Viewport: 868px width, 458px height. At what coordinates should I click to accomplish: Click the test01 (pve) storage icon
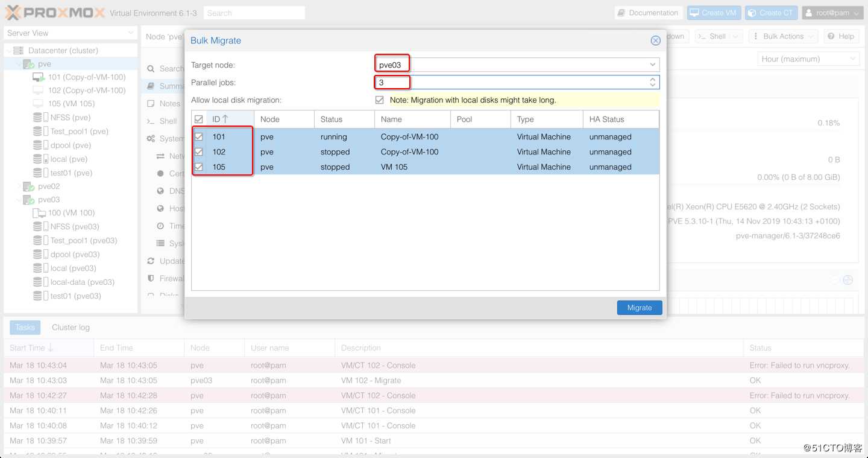[x=39, y=173]
